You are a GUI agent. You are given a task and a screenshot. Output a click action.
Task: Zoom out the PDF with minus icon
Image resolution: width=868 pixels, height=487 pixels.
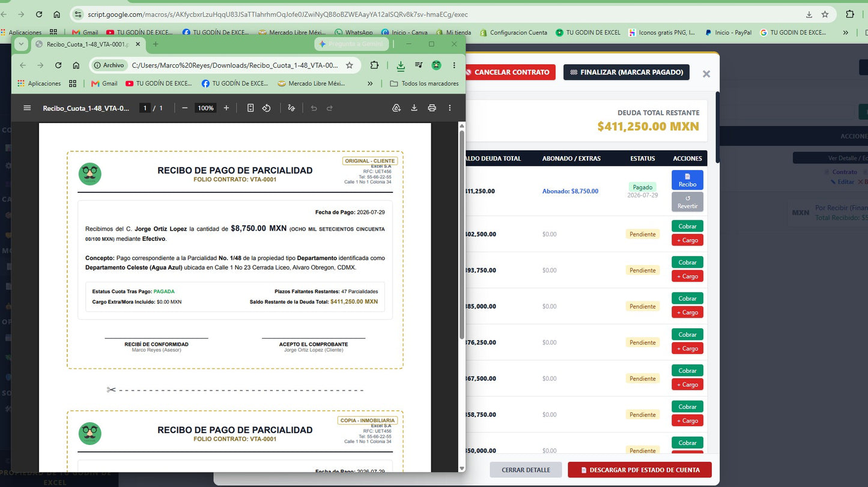tap(185, 108)
